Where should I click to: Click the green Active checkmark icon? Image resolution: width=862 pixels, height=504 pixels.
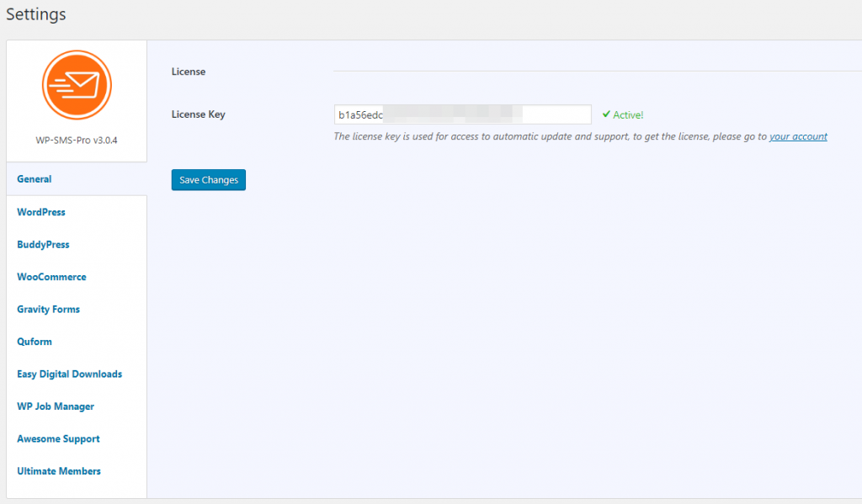coord(606,114)
